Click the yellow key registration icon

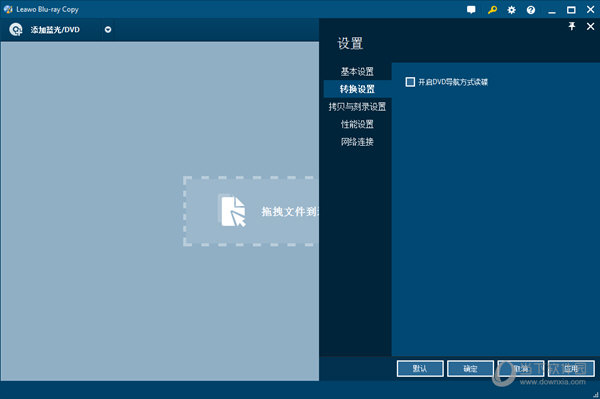492,10
